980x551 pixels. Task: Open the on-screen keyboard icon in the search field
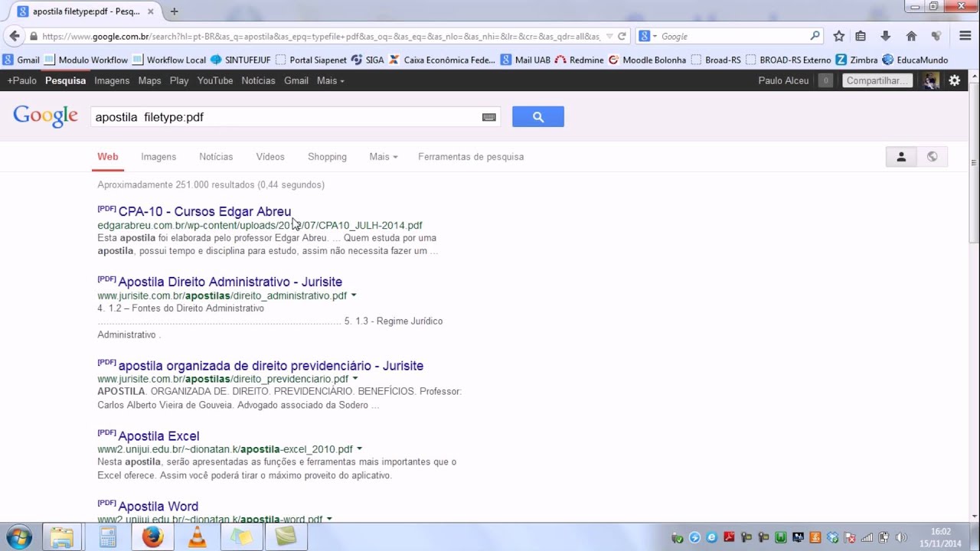pos(489,117)
